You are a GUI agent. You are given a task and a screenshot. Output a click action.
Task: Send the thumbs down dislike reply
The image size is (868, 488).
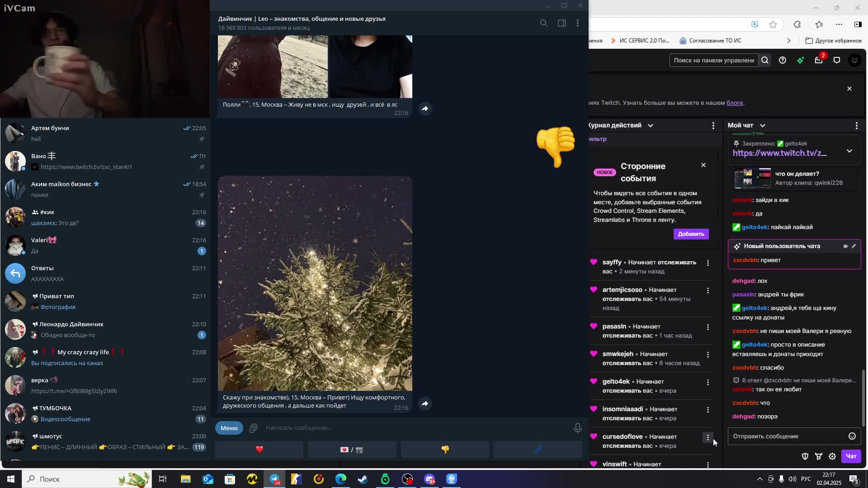point(445,449)
